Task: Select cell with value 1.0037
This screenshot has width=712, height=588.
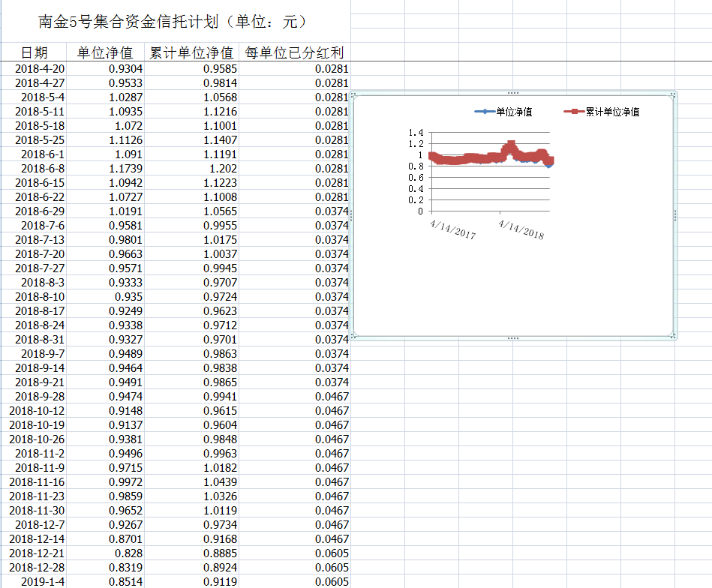Action: (x=191, y=253)
